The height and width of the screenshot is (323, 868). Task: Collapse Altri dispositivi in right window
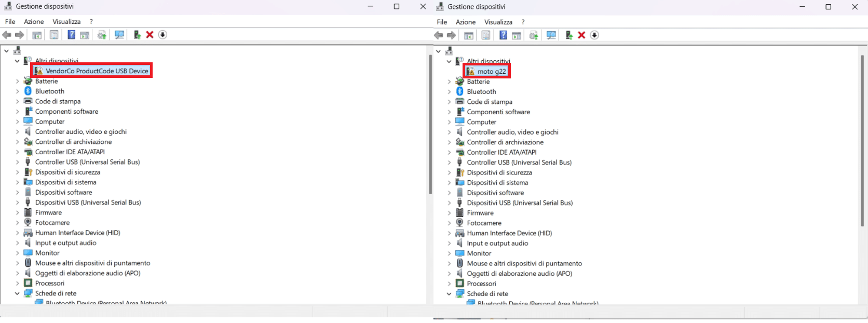(x=449, y=61)
